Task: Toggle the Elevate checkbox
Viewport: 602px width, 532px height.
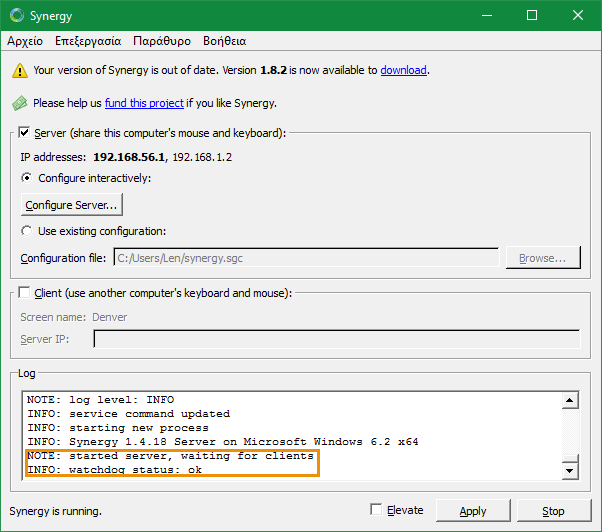Action: point(376,510)
